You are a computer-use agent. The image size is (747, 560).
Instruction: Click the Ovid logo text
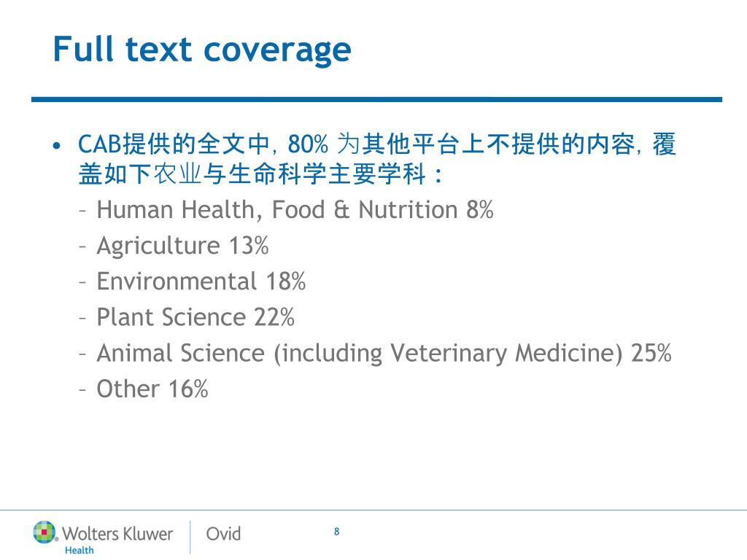(223, 534)
